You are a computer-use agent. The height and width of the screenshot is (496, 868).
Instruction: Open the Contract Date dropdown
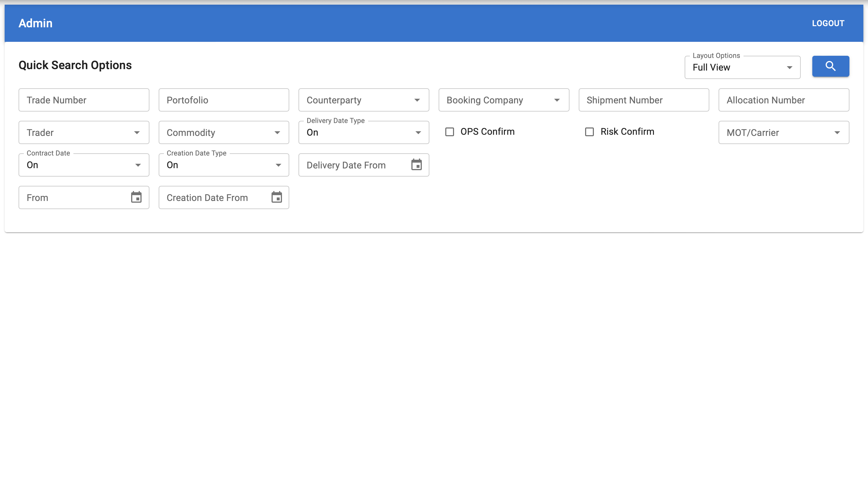84,165
